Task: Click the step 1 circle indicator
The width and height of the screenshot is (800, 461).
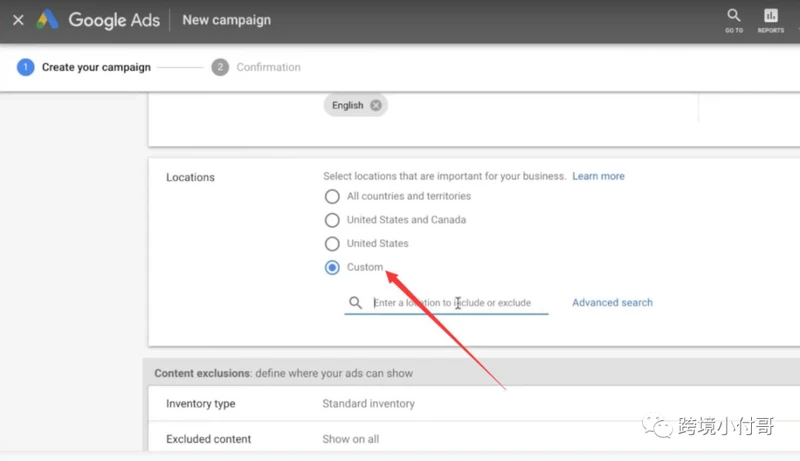Action: 26,67
